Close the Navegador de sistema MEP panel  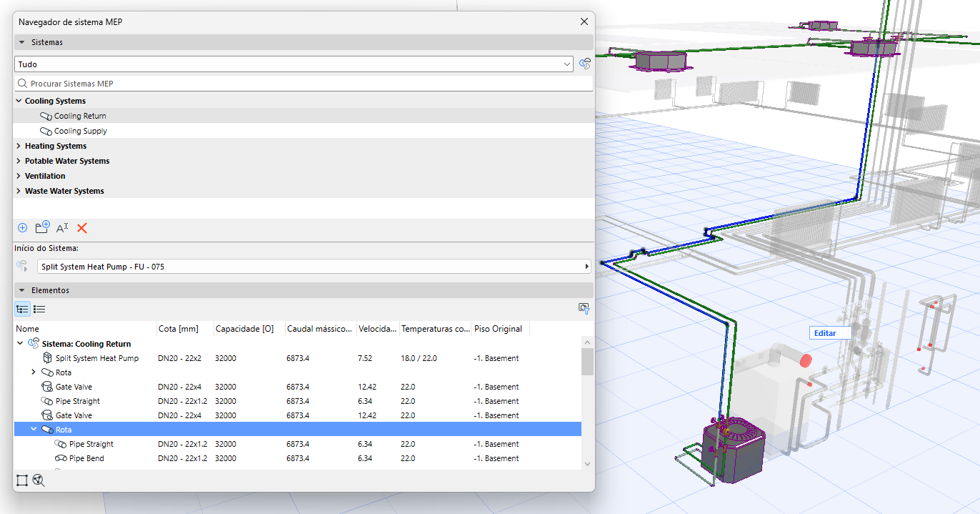(584, 22)
